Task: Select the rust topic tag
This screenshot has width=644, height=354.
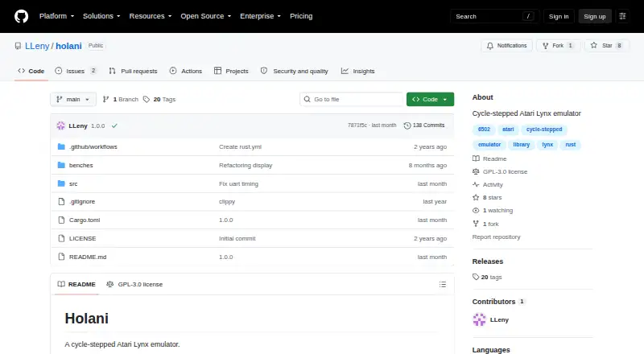Action: pos(571,145)
